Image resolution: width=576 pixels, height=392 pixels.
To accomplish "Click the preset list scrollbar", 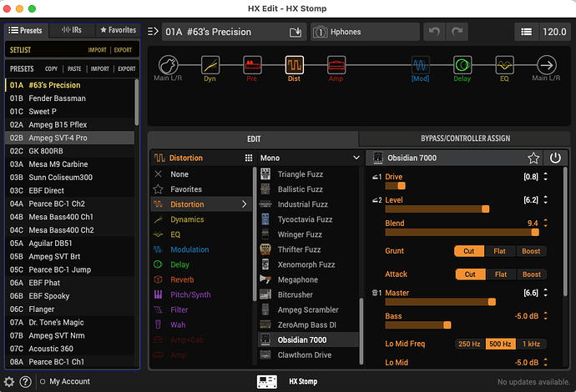I will tap(137, 103).
